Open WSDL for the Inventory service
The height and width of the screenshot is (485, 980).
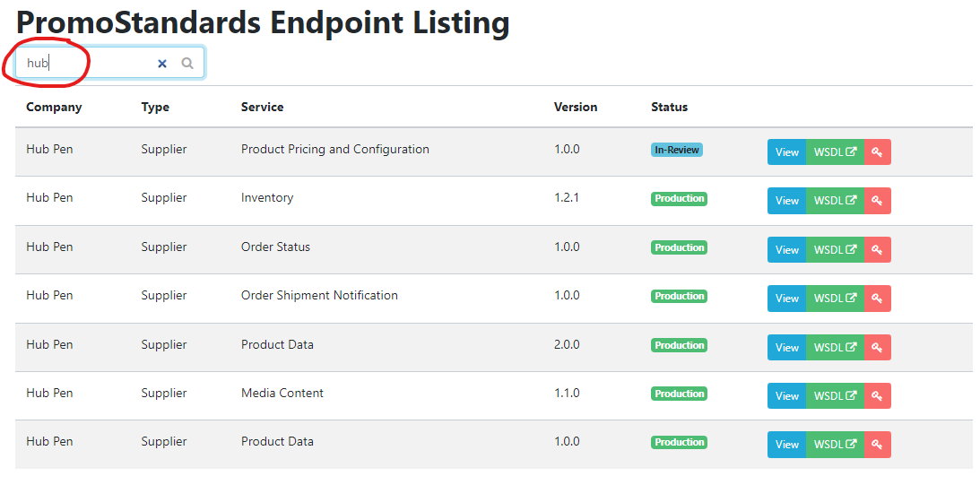(x=834, y=201)
